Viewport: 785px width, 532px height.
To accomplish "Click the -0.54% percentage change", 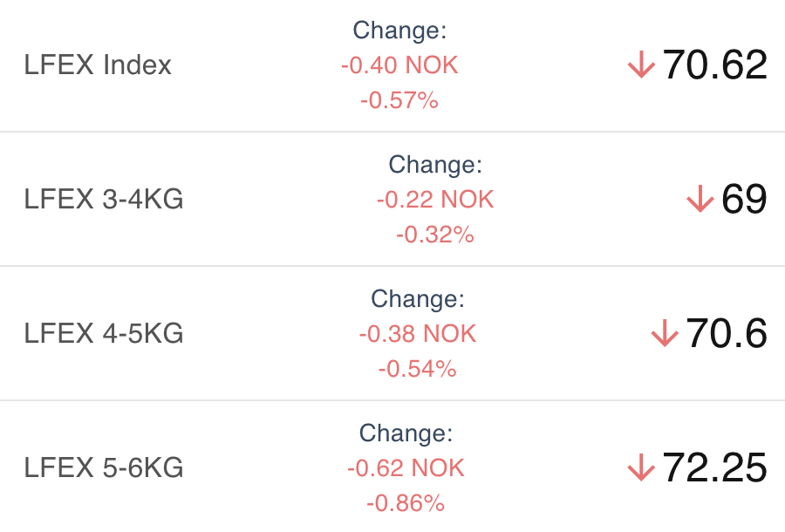I will click(x=418, y=369).
